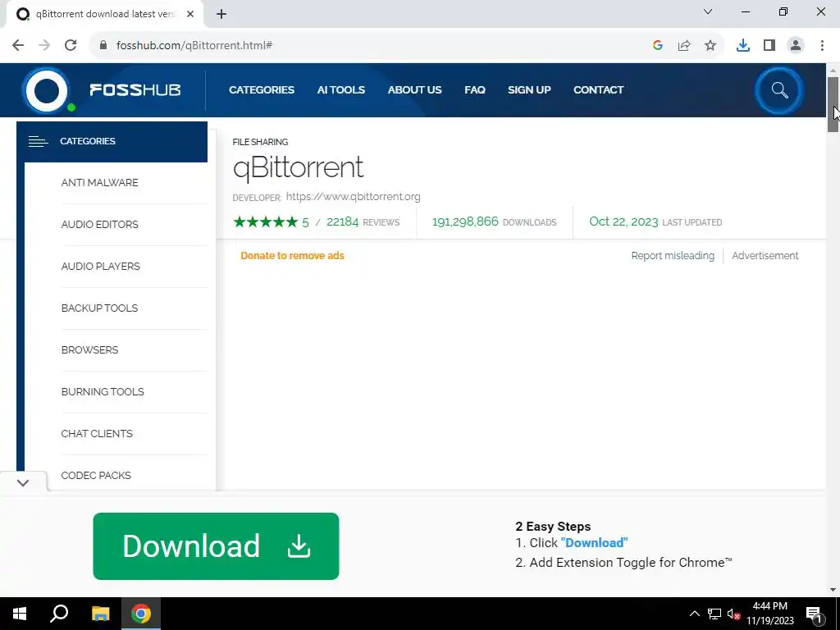Image resolution: width=840 pixels, height=630 pixels.
Task: Show hidden system tray icons
Action: (x=694, y=614)
